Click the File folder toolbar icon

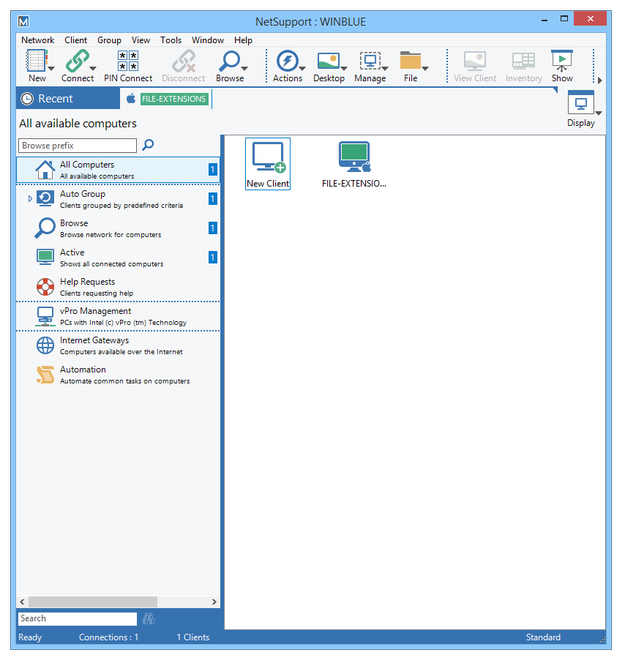pyautogui.click(x=410, y=60)
